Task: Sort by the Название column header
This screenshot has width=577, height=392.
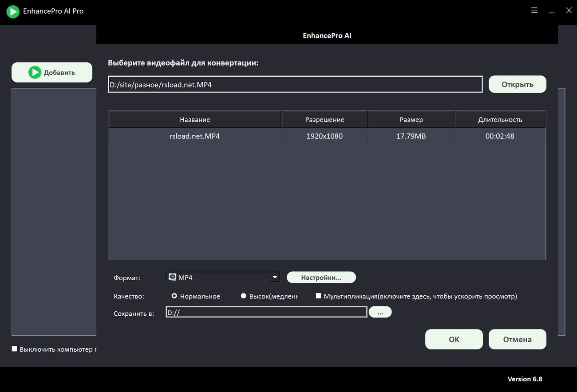Action: point(194,119)
